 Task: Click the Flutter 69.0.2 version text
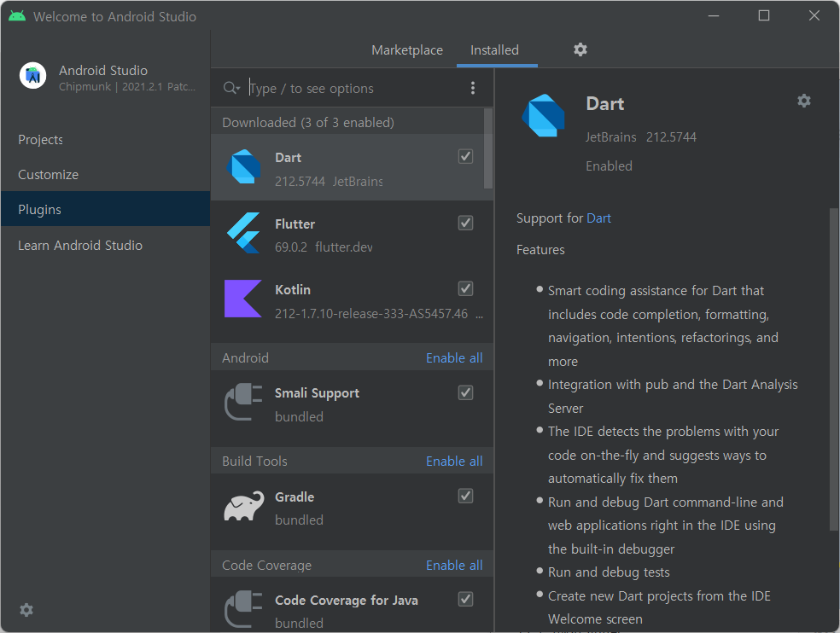coord(291,247)
